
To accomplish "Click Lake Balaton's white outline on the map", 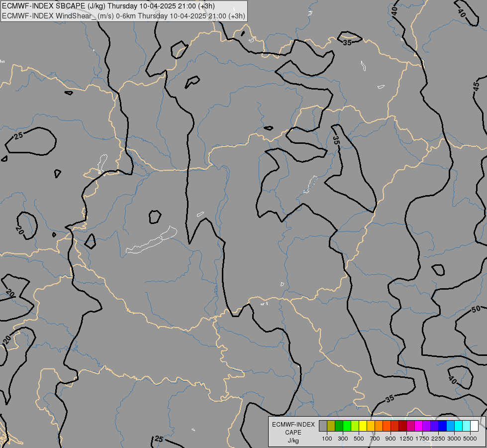I will (x=152, y=240).
